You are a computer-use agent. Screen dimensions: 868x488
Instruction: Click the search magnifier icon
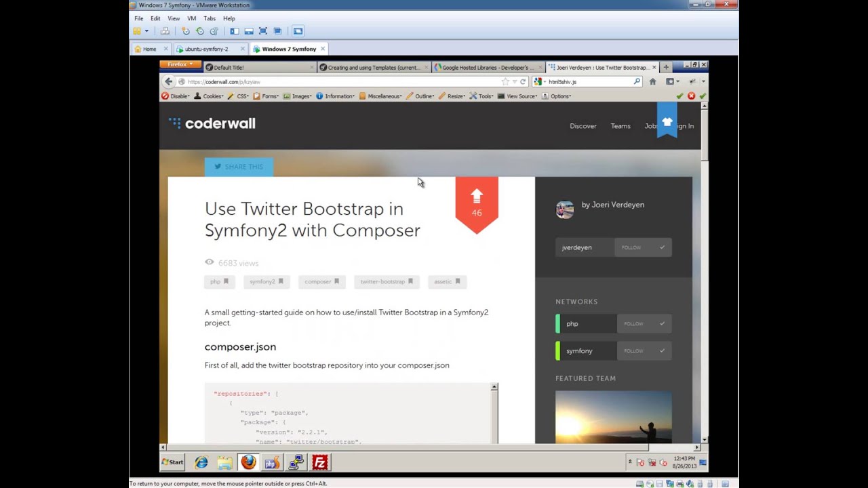(x=637, y=82)
